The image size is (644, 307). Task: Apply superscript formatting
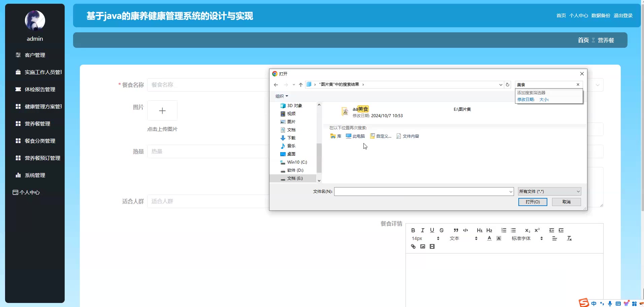(537, 230)
